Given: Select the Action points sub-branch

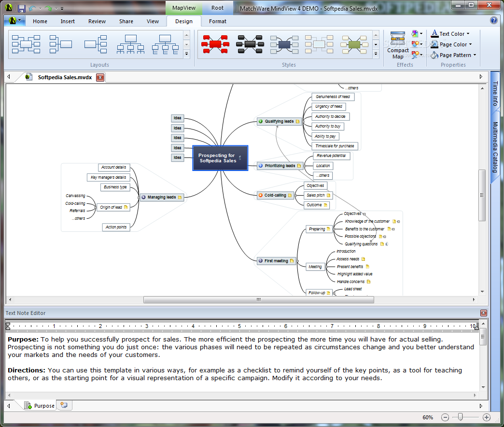Looking at the screenshot, I should point(116,227).
